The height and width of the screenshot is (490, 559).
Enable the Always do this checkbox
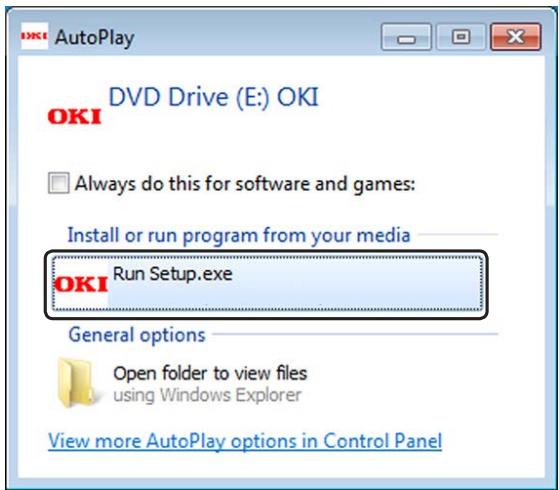[x=58, y=183]
